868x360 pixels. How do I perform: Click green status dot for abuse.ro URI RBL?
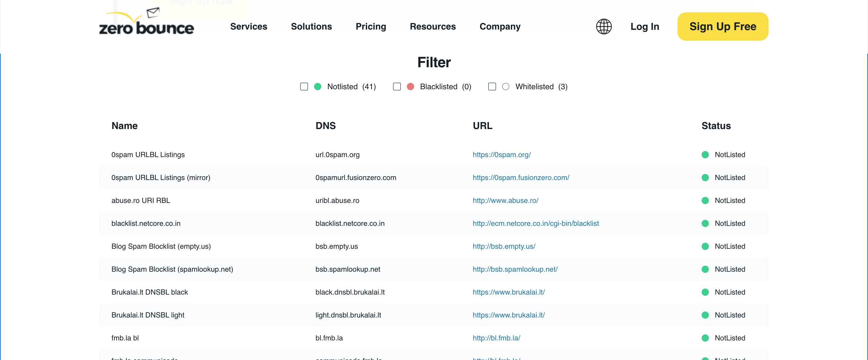click(x=705, y=201)
